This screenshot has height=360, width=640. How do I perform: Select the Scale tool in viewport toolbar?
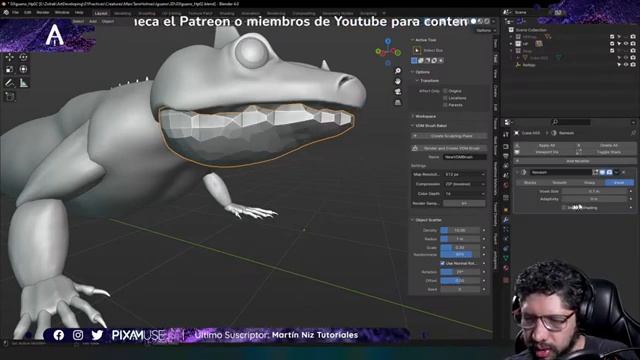(x=9, y=69)
